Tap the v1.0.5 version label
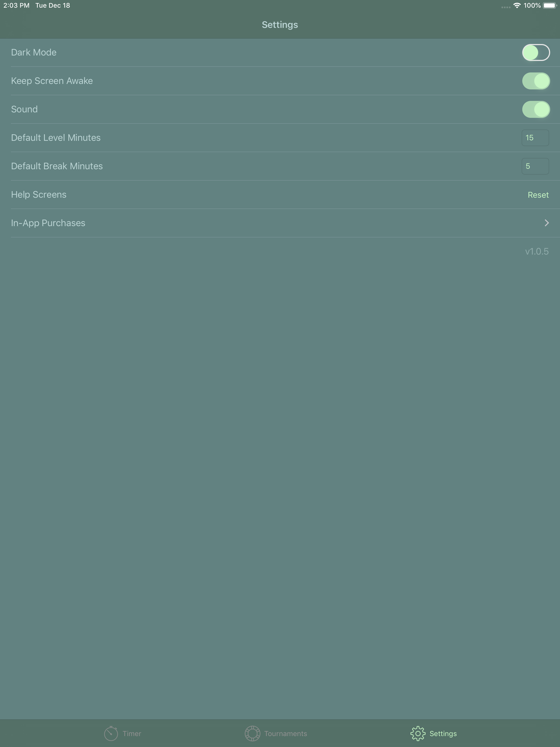 pos(537,251)
